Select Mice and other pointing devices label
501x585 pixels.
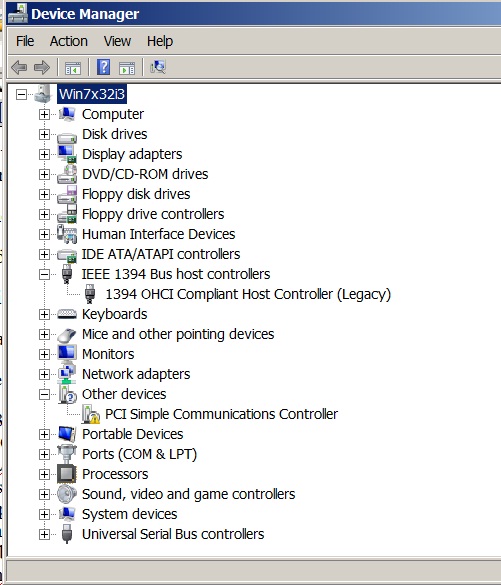(x=178, y=334)
